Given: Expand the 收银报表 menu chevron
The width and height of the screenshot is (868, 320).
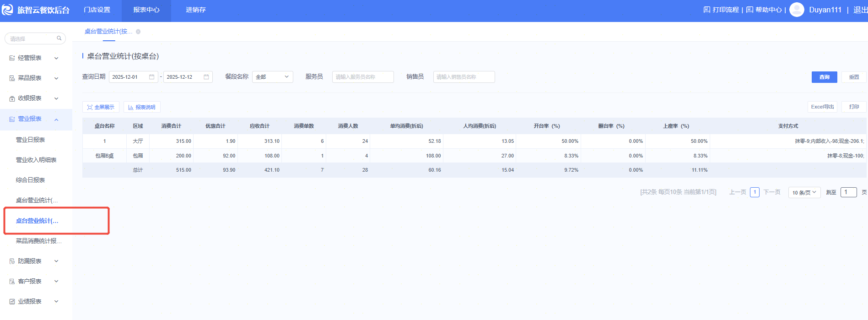Looking at the screenshot, I should tap(56, 98).
